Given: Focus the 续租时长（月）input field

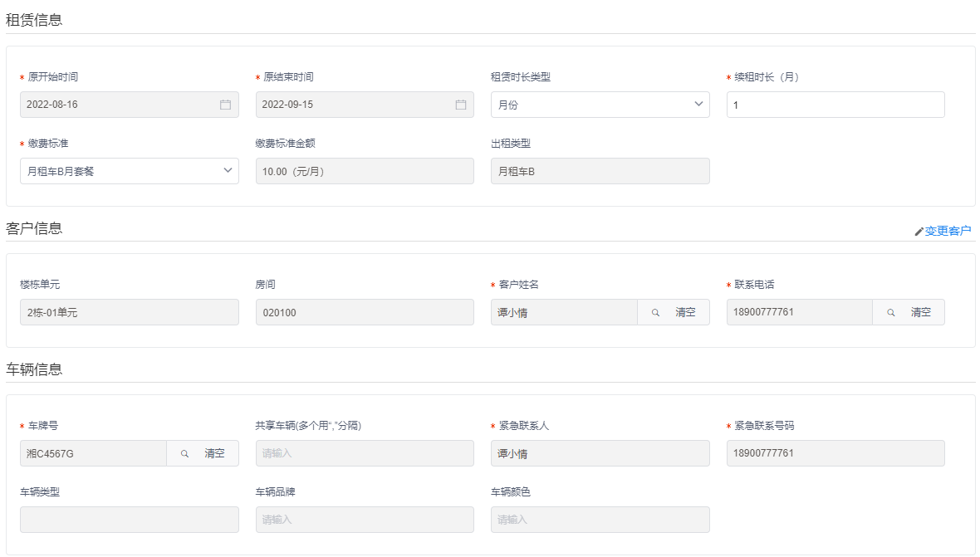Looking at the screenshot, I should tap(835, 105).
